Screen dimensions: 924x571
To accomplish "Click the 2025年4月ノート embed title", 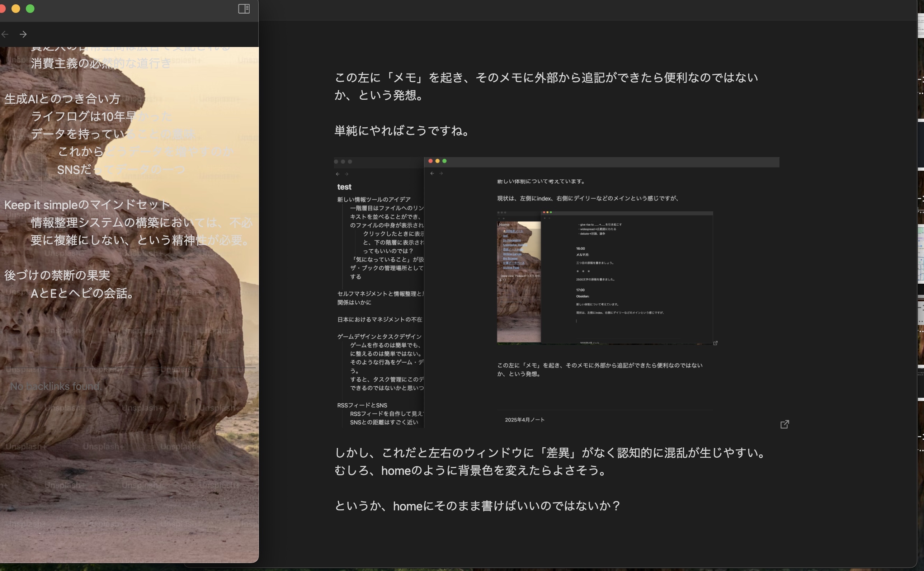I will point(524,419).
